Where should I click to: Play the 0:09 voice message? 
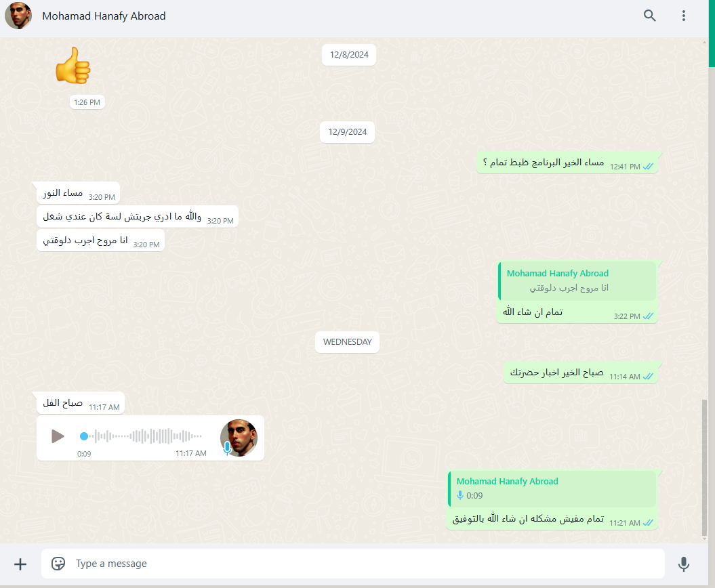(x=58, y=436)
